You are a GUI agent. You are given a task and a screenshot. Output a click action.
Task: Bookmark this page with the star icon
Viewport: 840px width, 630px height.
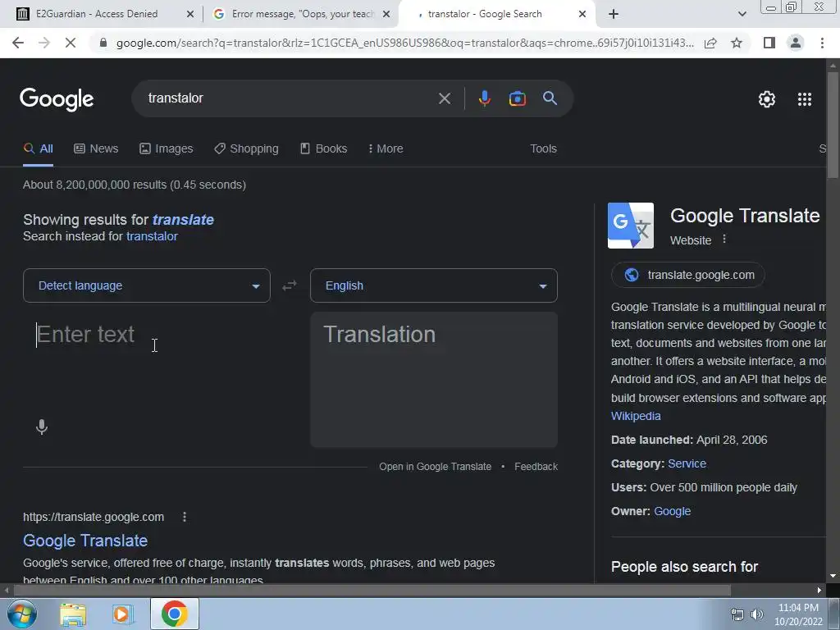(737, 43)
